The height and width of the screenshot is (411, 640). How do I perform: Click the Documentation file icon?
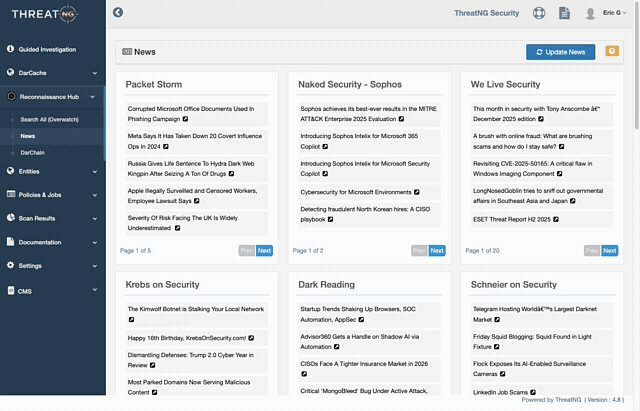11,242
